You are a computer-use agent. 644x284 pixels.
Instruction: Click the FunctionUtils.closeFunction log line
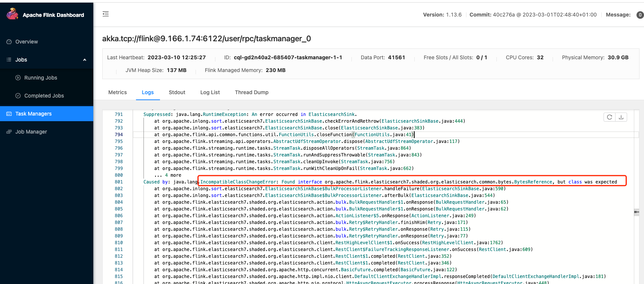pos(284,135)
